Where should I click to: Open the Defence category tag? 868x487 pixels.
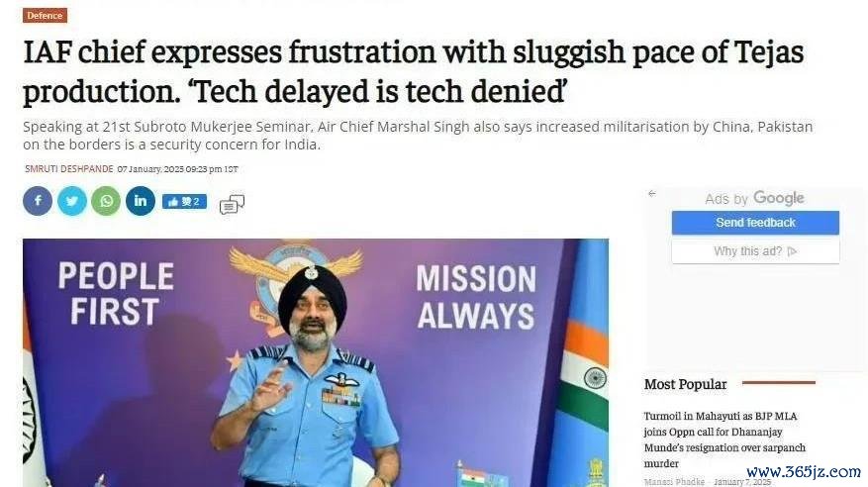(x=45, y=16)
